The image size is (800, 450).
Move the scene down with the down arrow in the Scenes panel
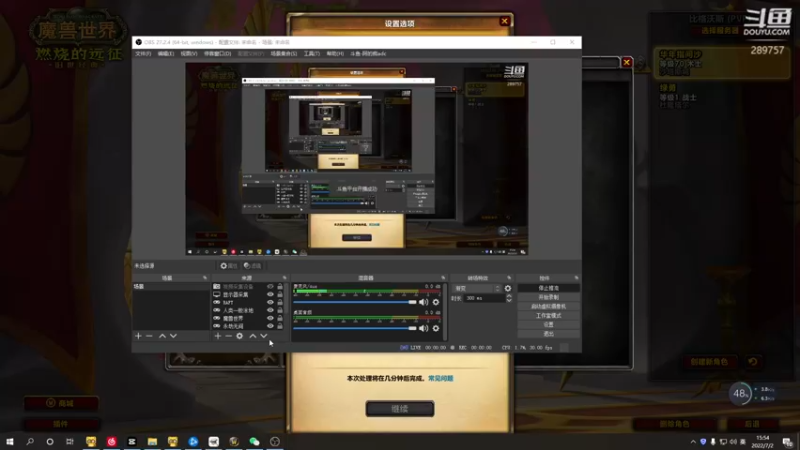coord(173,336)
